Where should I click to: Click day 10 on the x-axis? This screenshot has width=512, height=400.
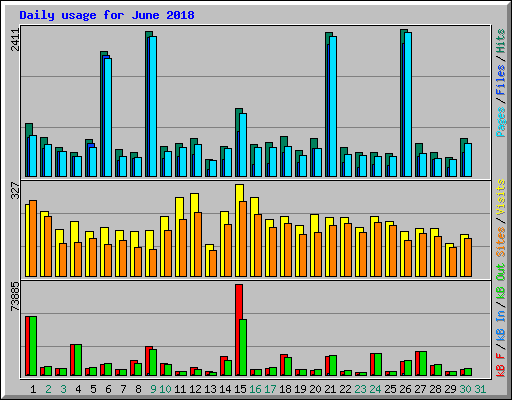165,389
